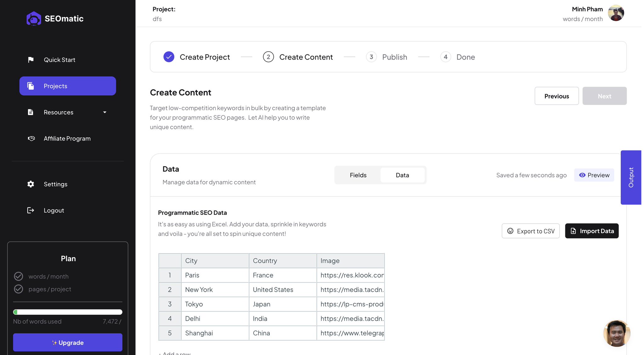Click the pages / project plan checkmark
Viewport: 644px width, 355px height.
click(x=19, y=289)
